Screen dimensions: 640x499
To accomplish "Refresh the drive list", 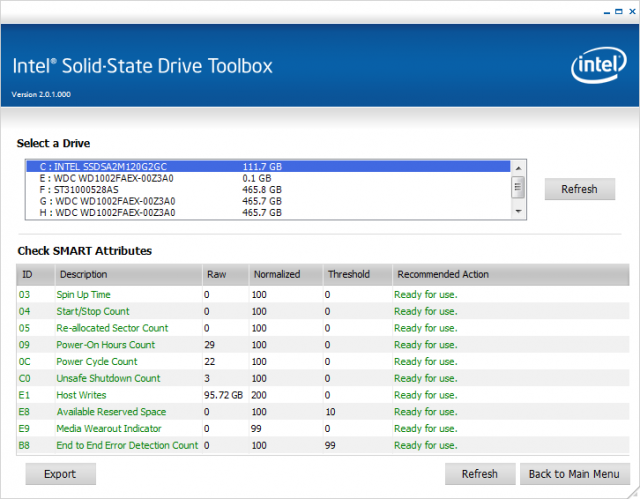I will point(580,189).
